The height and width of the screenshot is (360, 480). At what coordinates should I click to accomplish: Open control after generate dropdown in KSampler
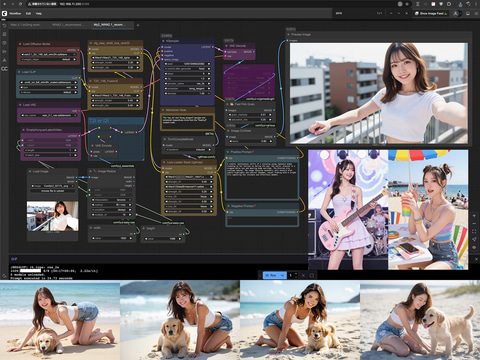coord(188,69)
